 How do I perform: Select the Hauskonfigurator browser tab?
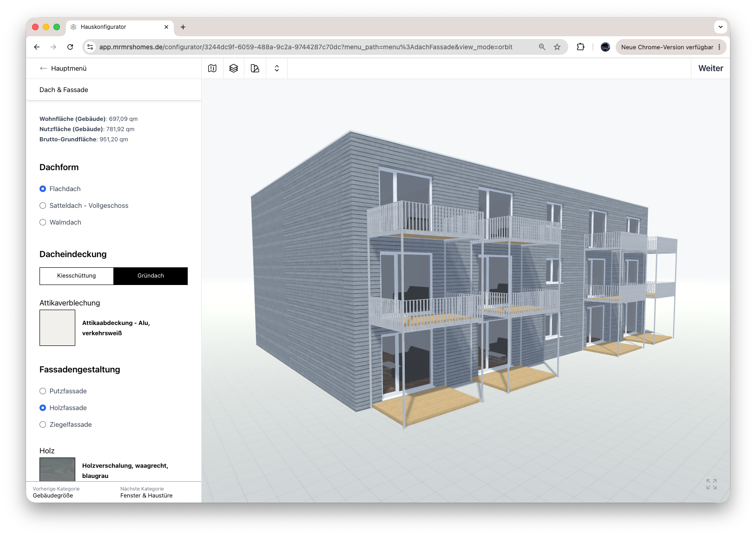click(x=120, y=27)
